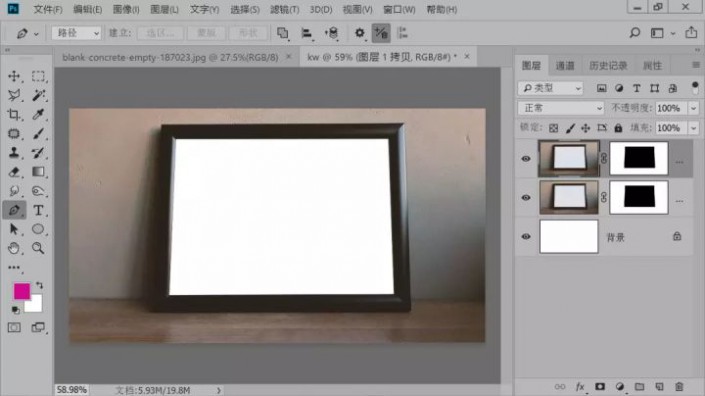Image resolution: width=705 pixels, height=396 pixels.
Task: Open the 路径 tool mode dropdown
Action: point(76,33)
